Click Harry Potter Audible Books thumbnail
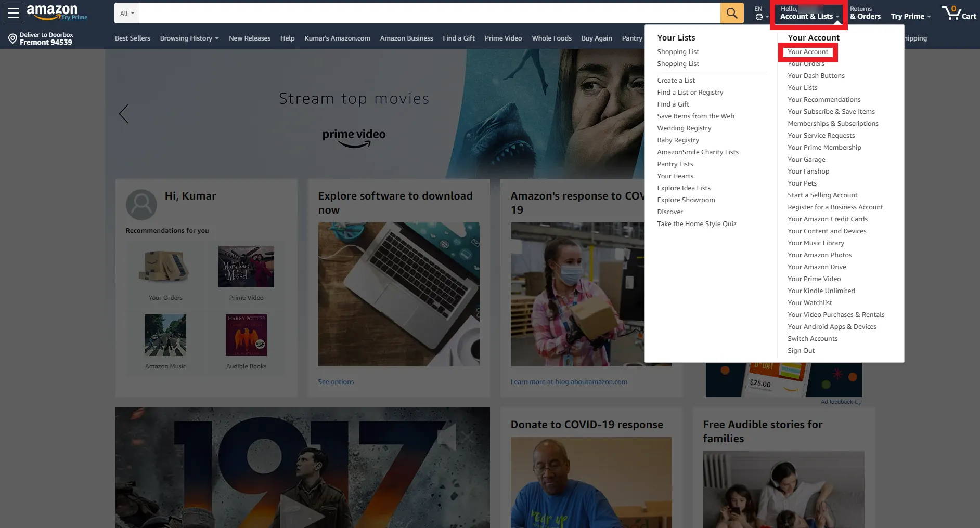 (246, 335)
